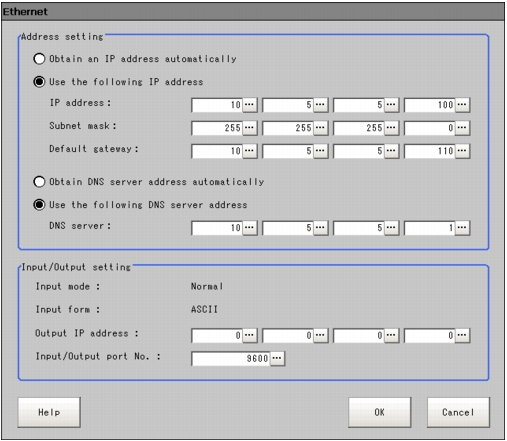The width and height of the screenshot is (507, 441).
Task: Open editor for Input/Output port No. 9600
Action: (x=277, y=358)
